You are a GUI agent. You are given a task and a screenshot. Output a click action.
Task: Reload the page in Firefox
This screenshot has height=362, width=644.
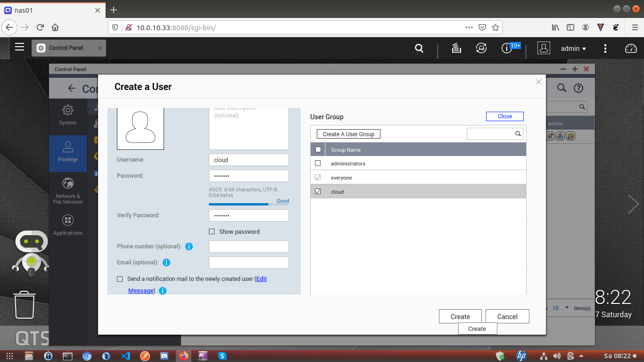point(41,27)
